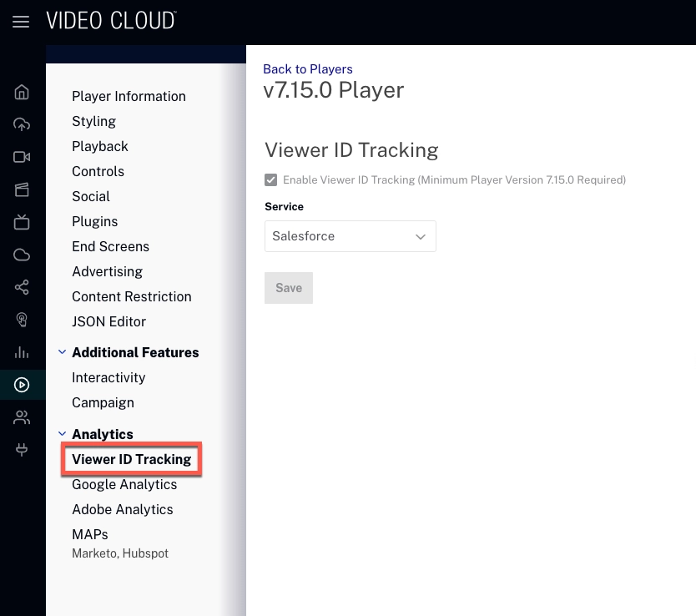Open the Audience people icon

pos(23,417)
